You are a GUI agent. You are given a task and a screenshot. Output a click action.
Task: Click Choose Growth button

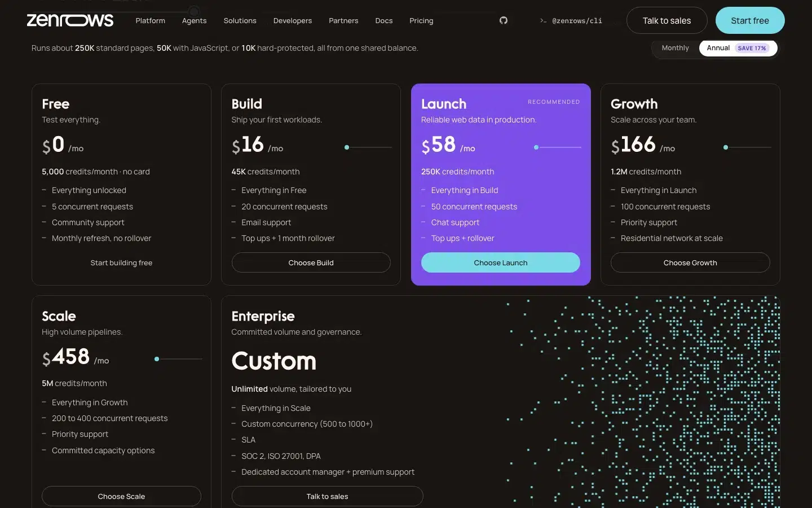pyautogui.click(x=690, y=262)
